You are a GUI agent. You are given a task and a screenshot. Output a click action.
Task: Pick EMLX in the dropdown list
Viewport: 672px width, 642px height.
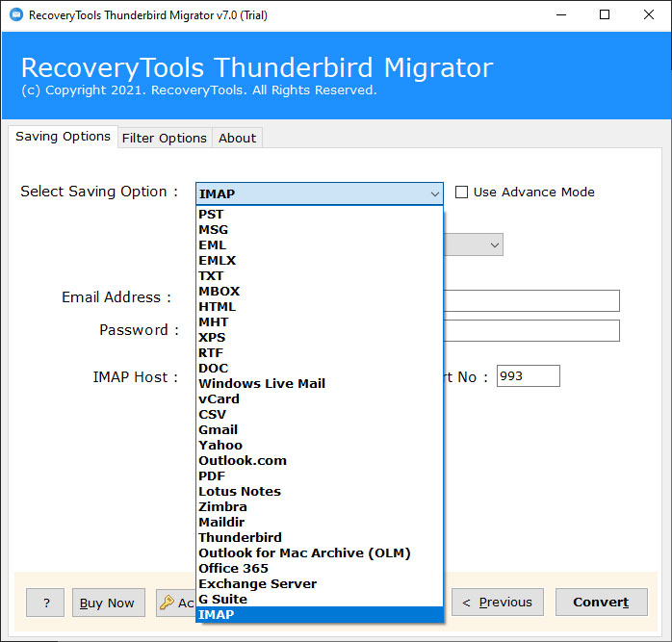click(x=320, y=260)
